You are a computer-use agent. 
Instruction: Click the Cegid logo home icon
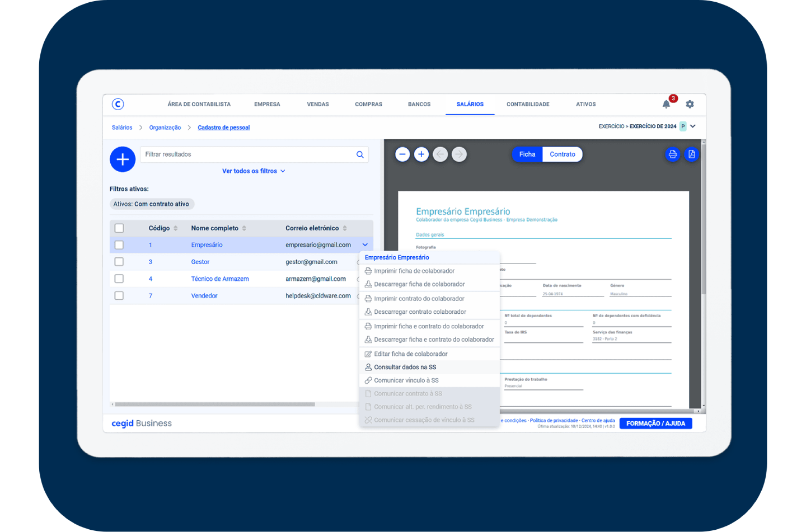pyautogui.click(x=118, y=104)
